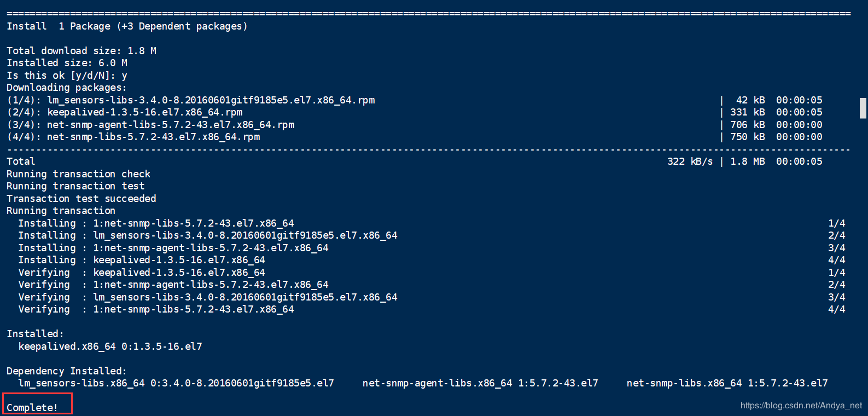
Task: Click 'keepalived.x86_64 0:1.3.5-16.el7' installed package text
Action: point(110,346)
